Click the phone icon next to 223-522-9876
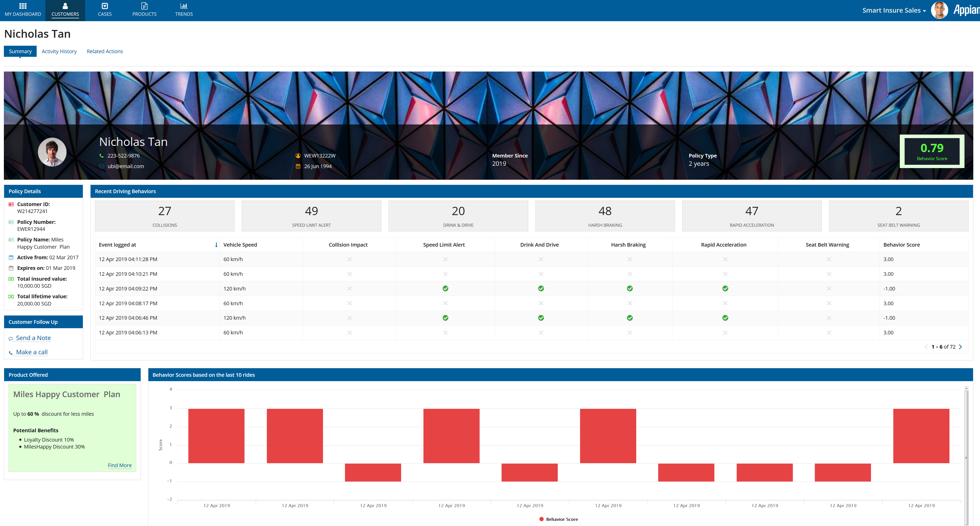This screenshot has height=526, width=980. 102,156
